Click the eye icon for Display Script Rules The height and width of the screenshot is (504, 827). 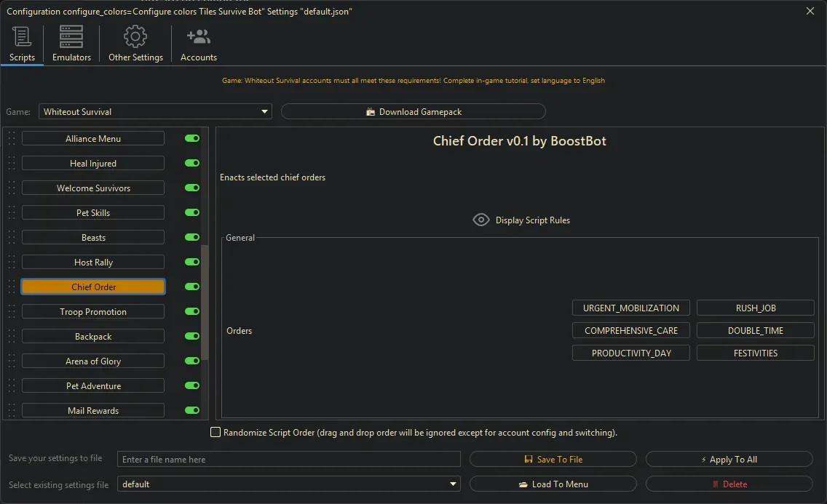(x=480, y=220)
